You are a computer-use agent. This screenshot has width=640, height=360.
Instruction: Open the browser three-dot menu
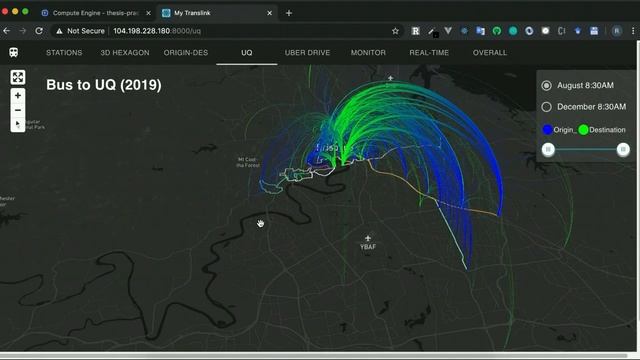pyautogui.click(x=633, y=31)
